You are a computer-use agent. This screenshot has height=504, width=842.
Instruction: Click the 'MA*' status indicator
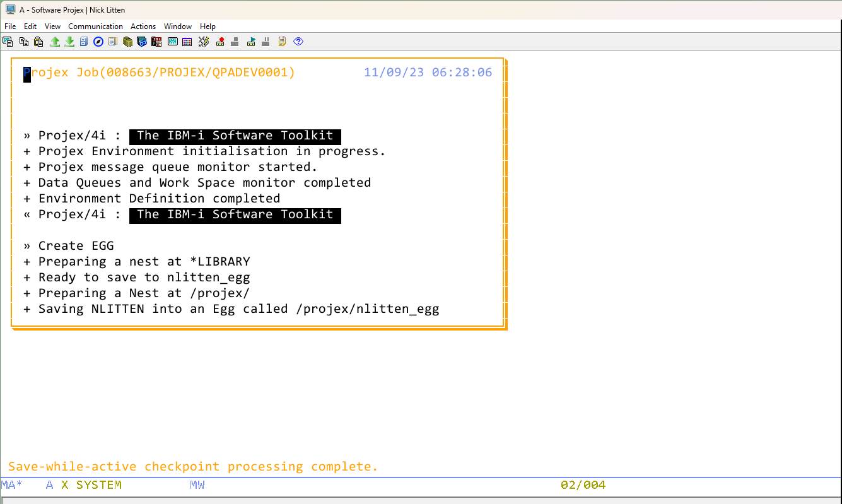pyautogui.click(x=12, y=485)
